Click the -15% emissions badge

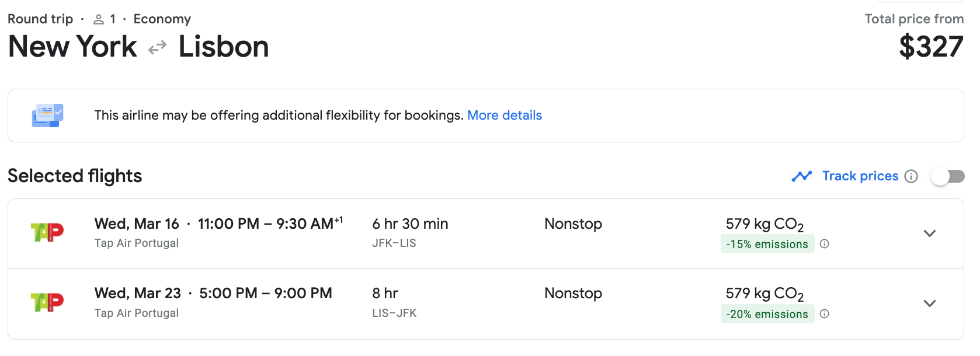click(x=767, y=244)
